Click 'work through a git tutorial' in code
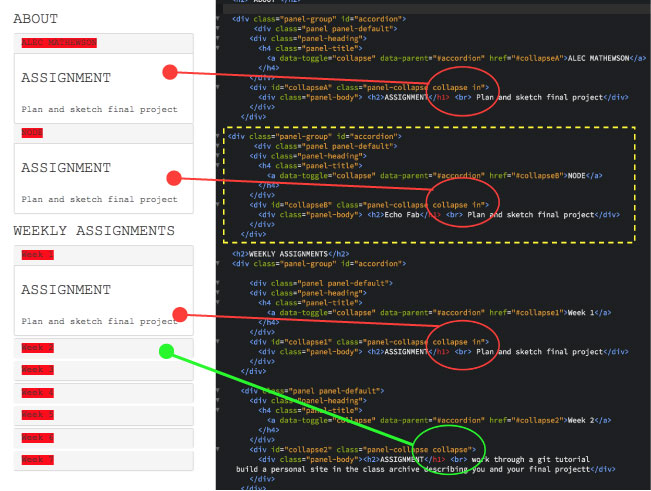This screenshot has height=491, width=651. tap(531, 459)
